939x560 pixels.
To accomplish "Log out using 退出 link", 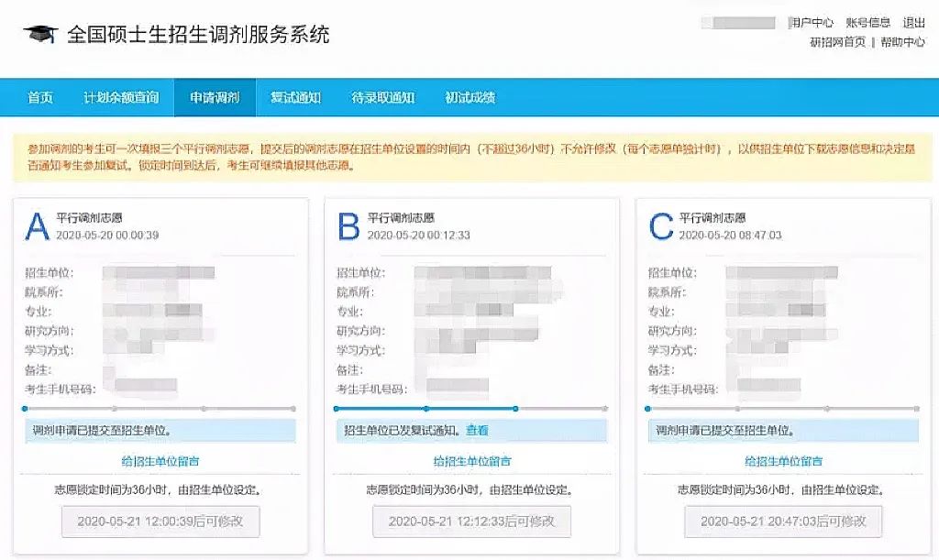I will [913, 23].
